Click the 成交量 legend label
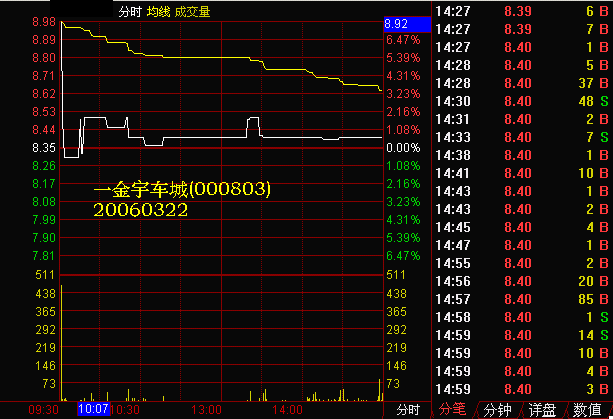The image size is (613, 419). (192, 12)
